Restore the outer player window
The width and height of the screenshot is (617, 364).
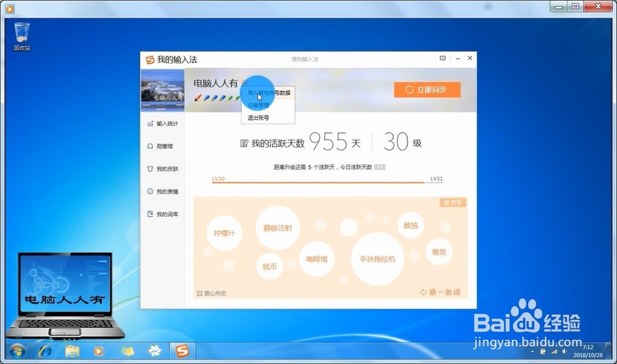click(575, 7)
